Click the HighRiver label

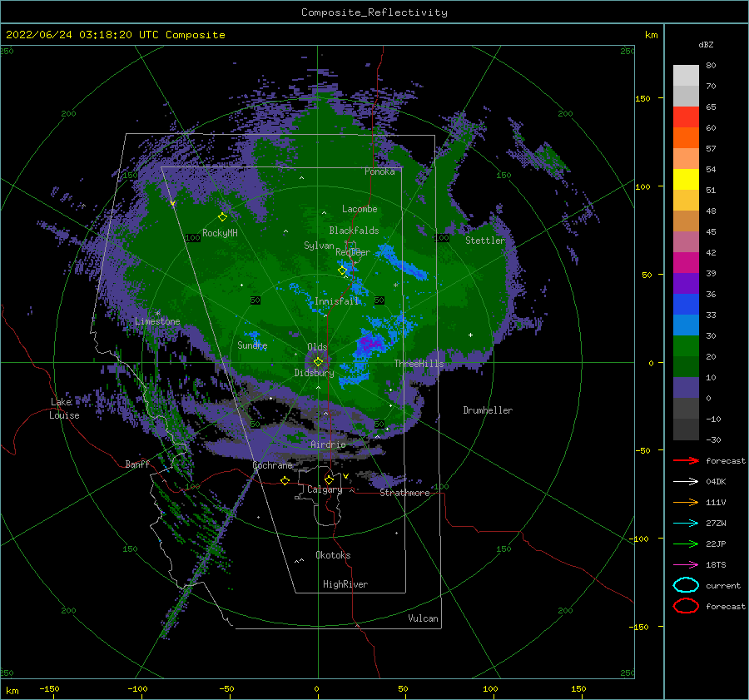[x=345, y=584]
